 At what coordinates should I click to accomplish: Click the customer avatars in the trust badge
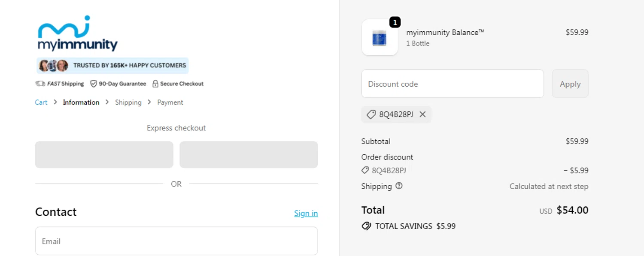click(x=54, y=66)
